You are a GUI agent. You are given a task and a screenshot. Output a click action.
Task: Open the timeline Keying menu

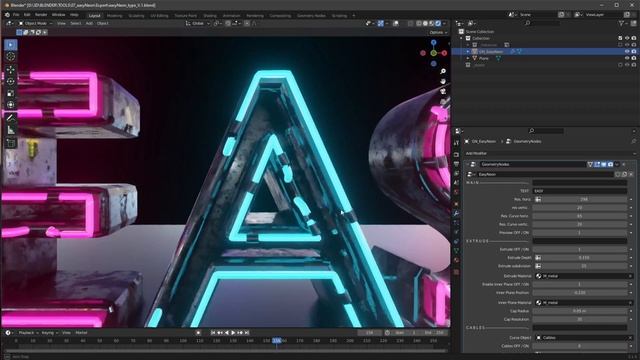49,333
